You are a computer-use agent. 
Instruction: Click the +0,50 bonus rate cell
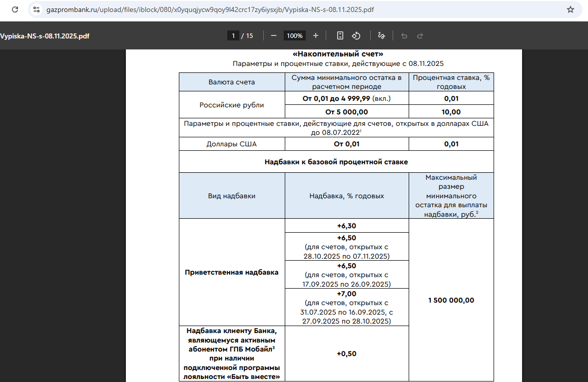pos(347,354)
